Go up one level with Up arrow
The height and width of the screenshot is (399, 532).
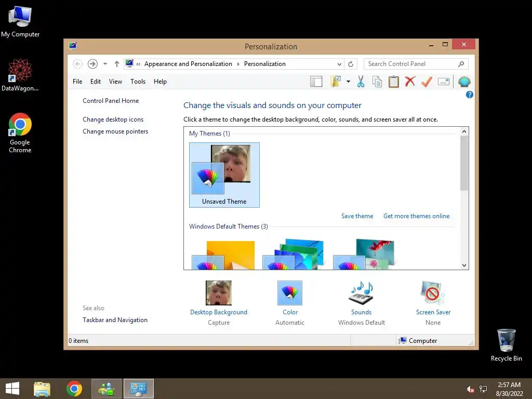click(117, 64)
